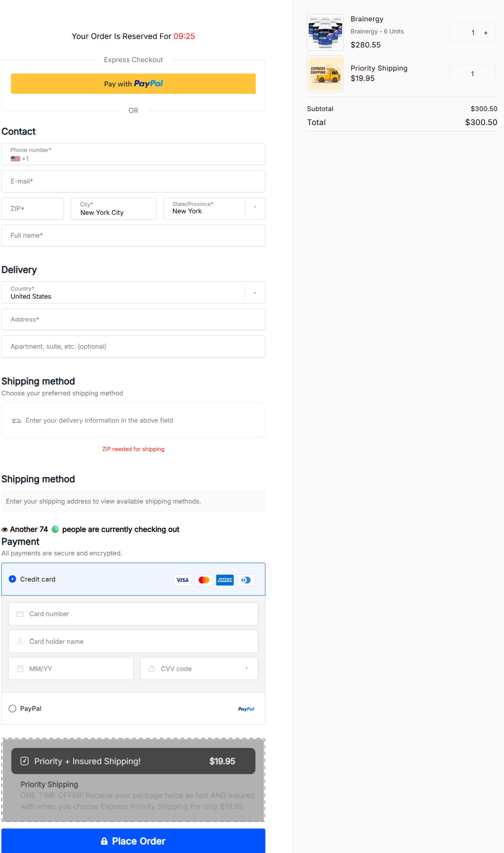Click the lock icon on Place Order
Image resolution: width=504 pixels, height=853 pixels.
(104, 841)
